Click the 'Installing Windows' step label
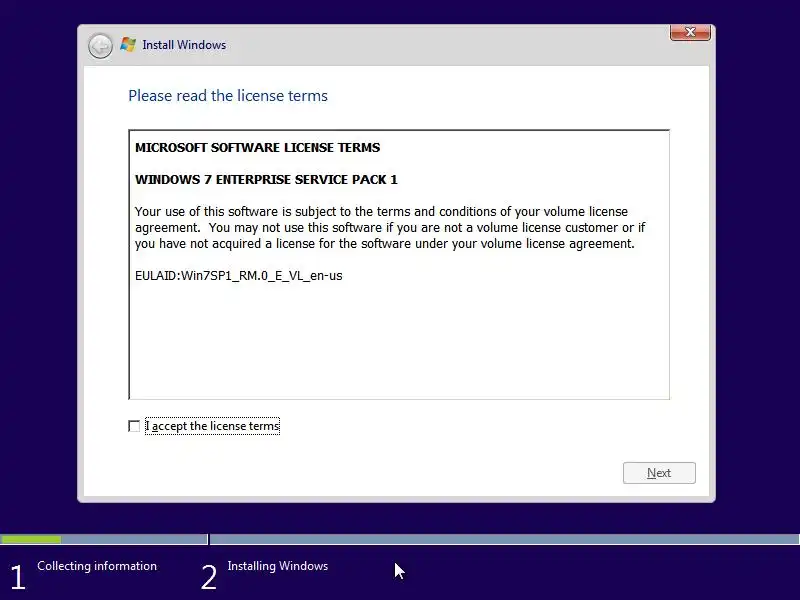800x600 pixels. pyautogui.click(x=278, y=566)
